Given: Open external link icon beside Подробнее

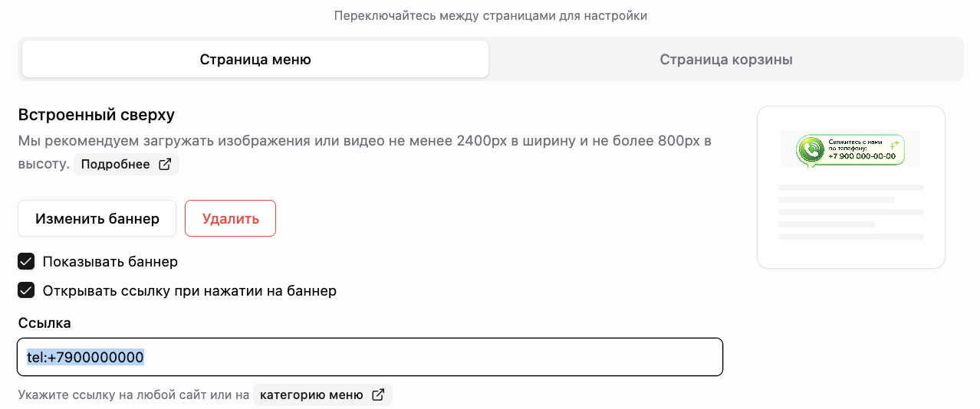Looking at the screenshot, I should (x=165, y=165).
